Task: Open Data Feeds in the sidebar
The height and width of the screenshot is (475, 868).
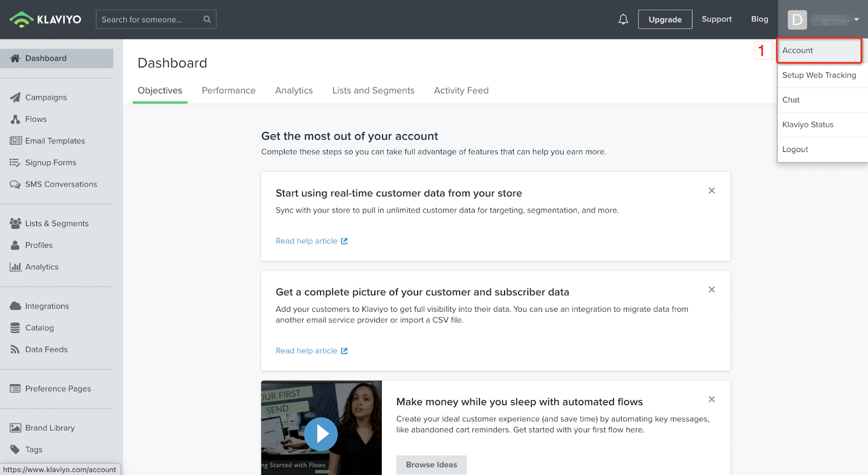Action: 47,350
